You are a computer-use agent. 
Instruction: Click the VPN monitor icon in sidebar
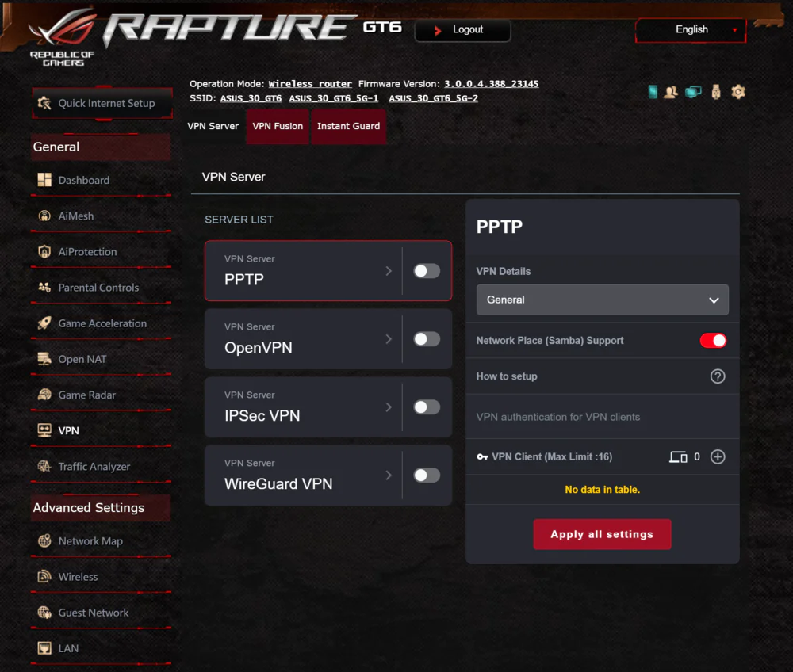(44, 430)
